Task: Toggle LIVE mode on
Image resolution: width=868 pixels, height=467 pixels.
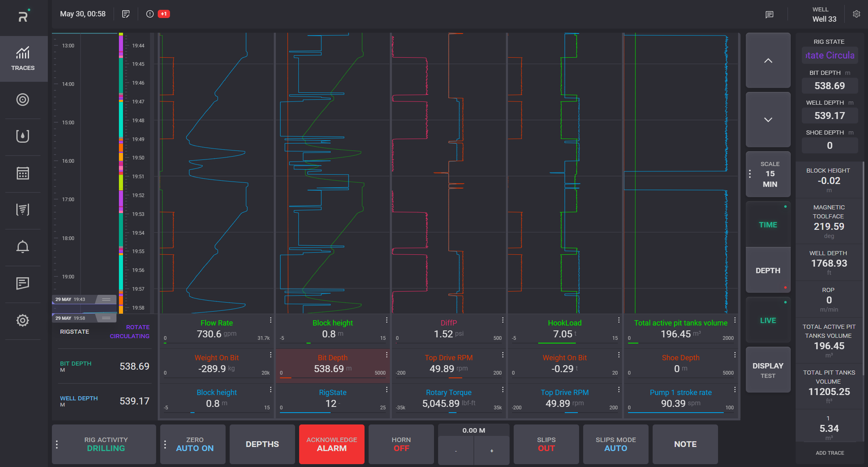Action: click(768, 321)
